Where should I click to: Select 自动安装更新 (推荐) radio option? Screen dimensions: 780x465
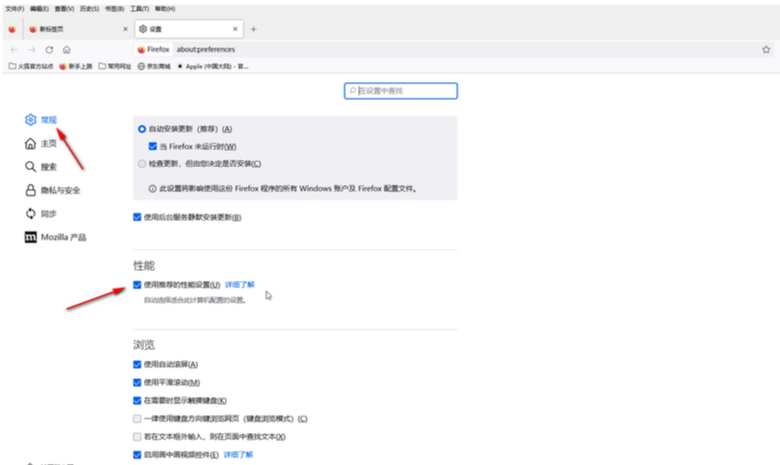(x=142, y=129)
